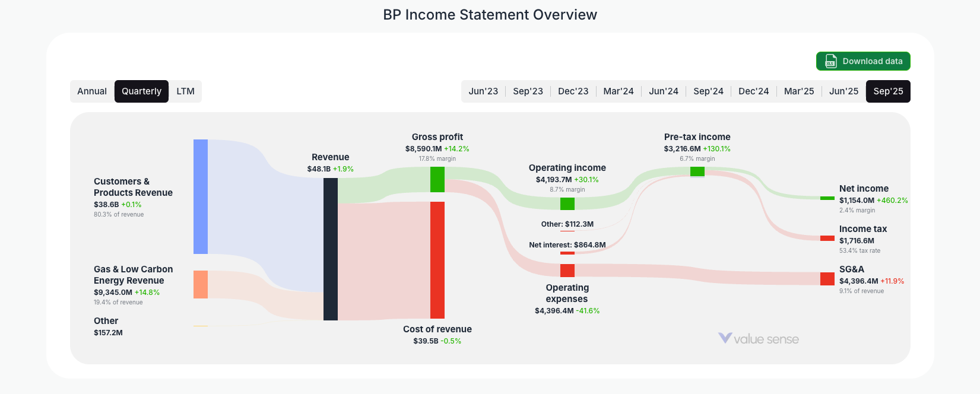Image resolution: width=980 pixels, height=394 pixels.
Task: Select the red Cost of revenue node
Action: pos(437,259)
